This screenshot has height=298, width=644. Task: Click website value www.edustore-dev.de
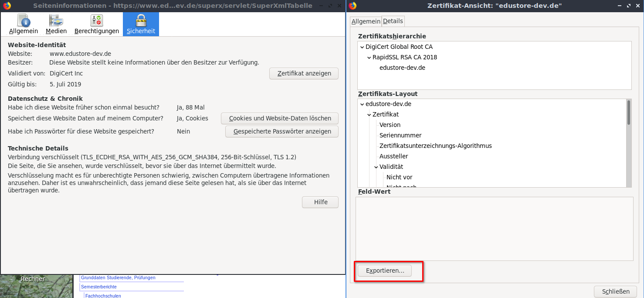pos(80,54)
